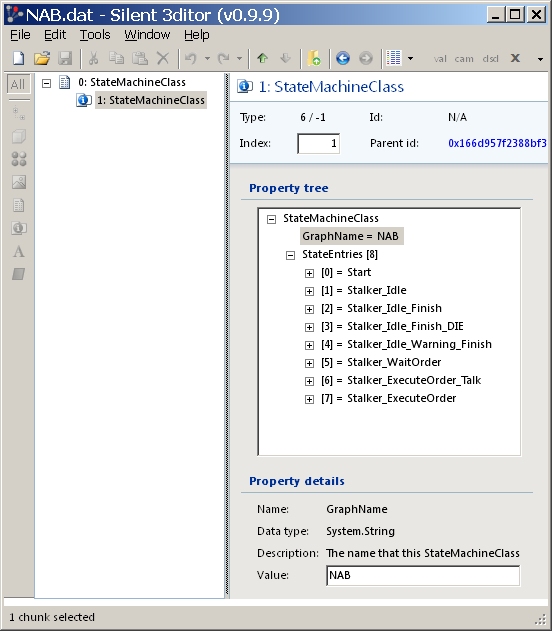Viewport: 552px width, 631px height.
Task: Click the Undo arrow icon
Action: pyautogui.click(x=190, y=58)
